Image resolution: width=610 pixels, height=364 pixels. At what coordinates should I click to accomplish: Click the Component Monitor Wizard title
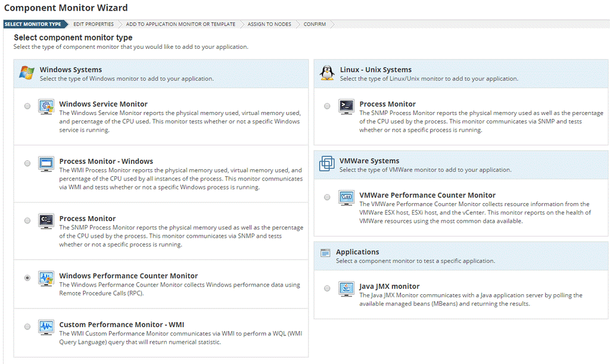click(x=66, y=8)
